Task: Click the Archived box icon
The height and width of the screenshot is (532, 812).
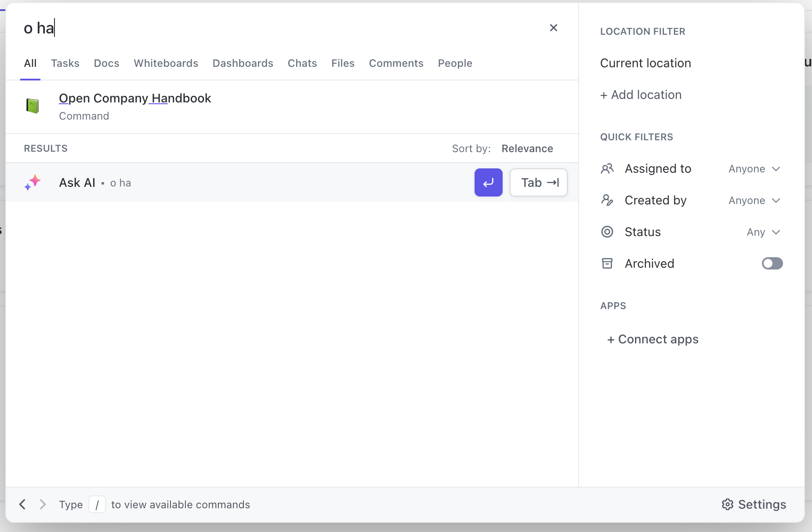Action: click(607, 263)
